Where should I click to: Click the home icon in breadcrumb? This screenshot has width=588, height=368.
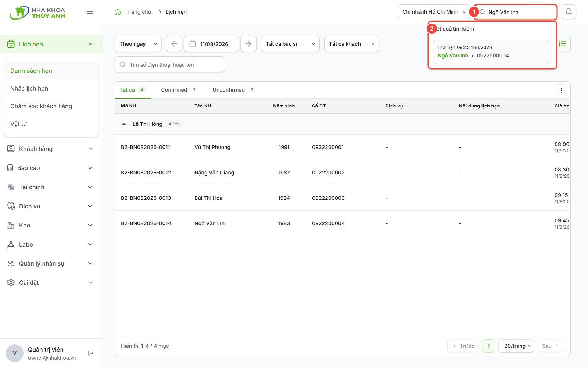click(x=118, y=12)
